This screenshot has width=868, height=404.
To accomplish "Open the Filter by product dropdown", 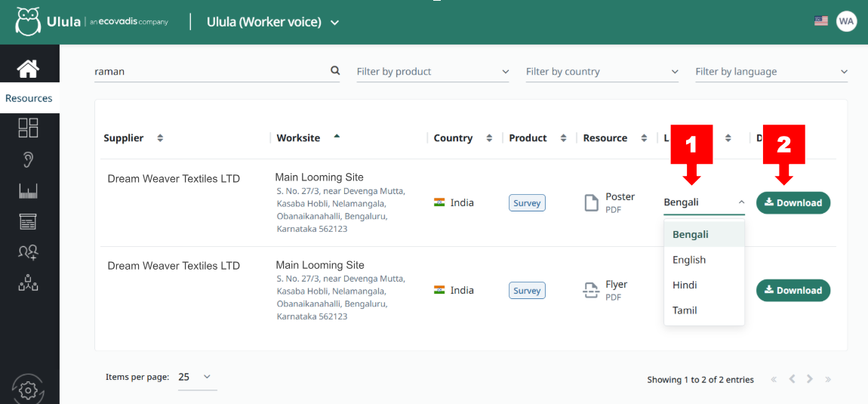I will pos(433,72).
